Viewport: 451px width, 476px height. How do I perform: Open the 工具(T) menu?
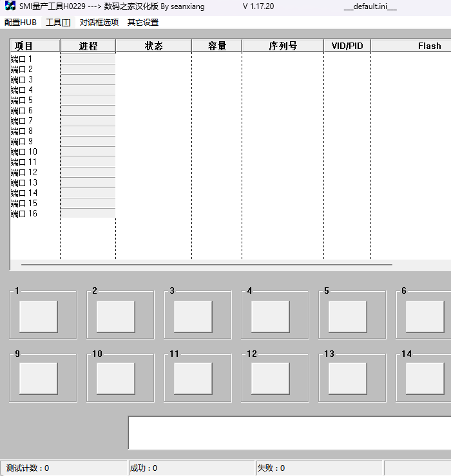pos(58,23)
